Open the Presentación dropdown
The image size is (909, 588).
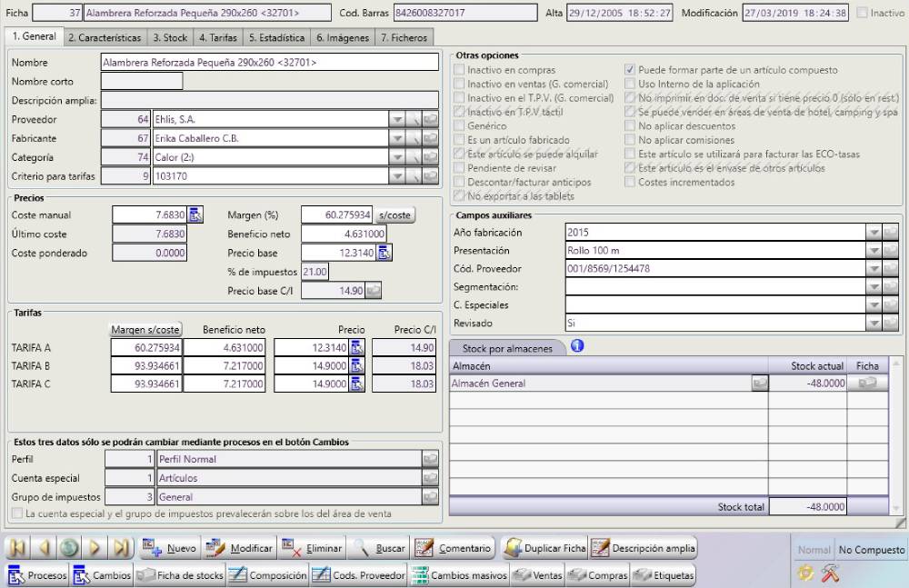tap(874, 251)
